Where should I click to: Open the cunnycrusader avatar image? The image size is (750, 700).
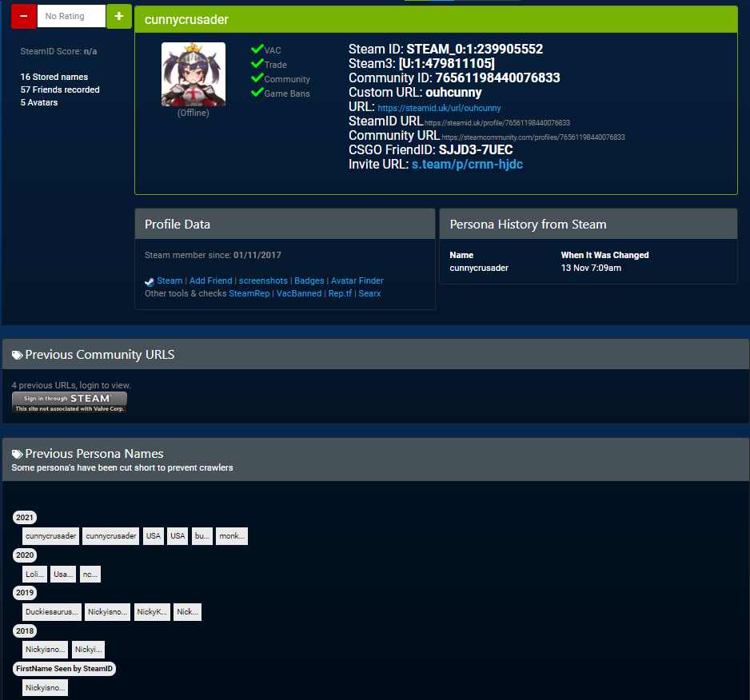[193, 74]
